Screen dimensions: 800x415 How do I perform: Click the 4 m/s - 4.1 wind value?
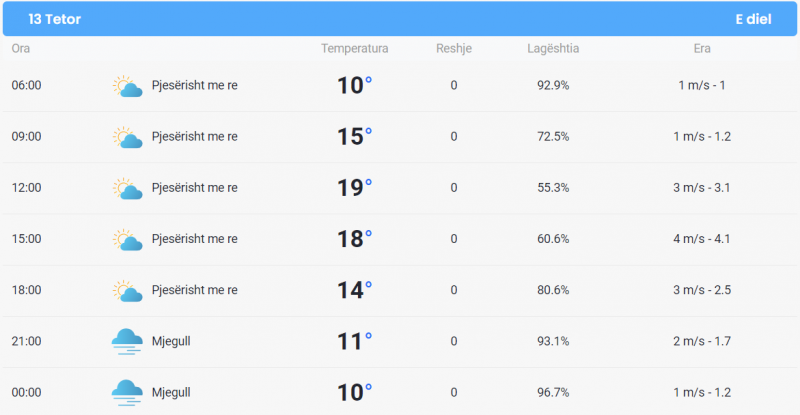pos(702,238)
